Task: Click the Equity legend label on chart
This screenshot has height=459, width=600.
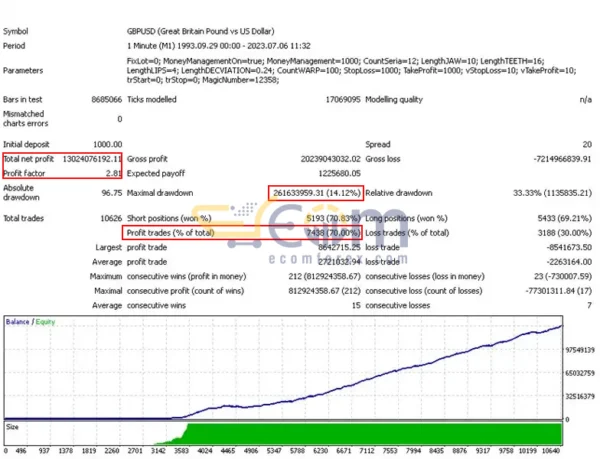Action: (44, 322)
